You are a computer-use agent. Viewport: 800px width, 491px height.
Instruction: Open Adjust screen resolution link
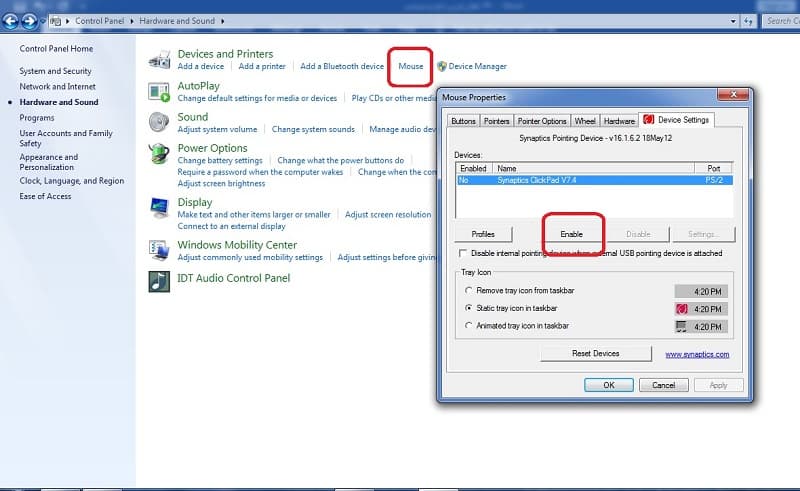(388, 215)
